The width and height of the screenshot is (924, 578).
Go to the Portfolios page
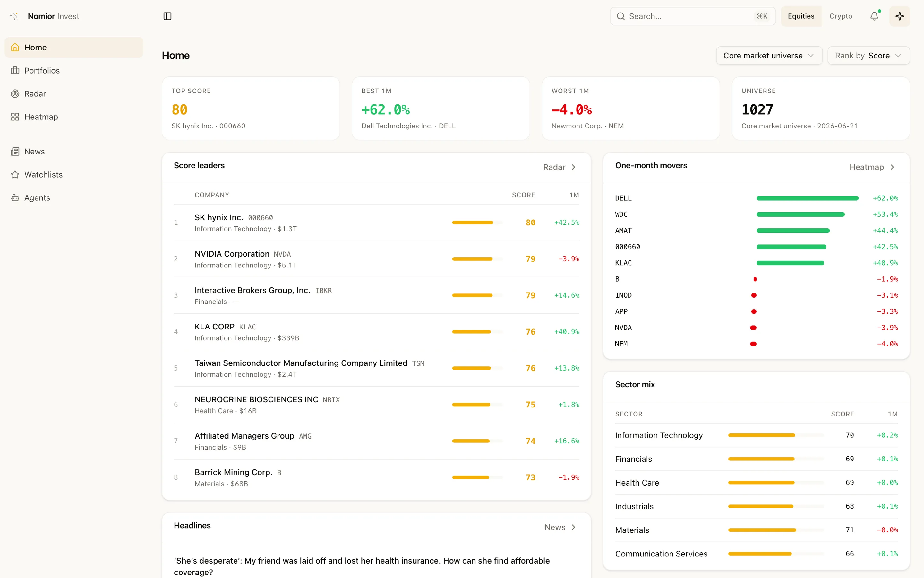(74, 70)
